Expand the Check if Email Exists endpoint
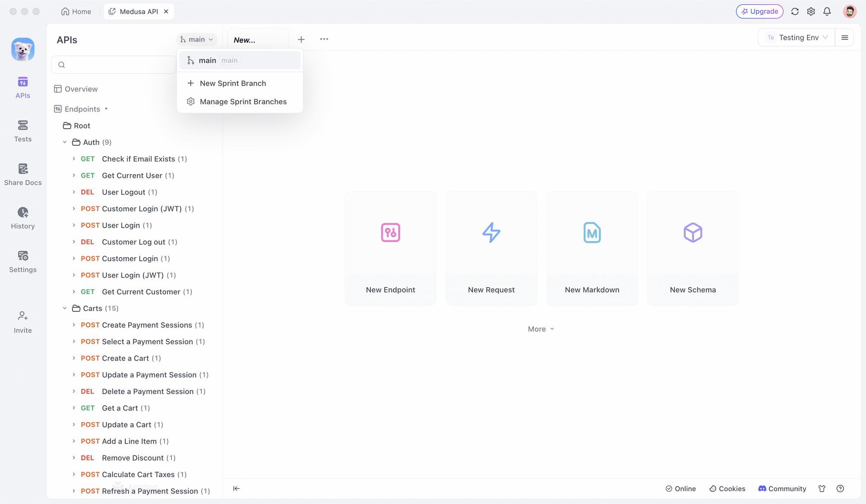 tap(74, 159)
